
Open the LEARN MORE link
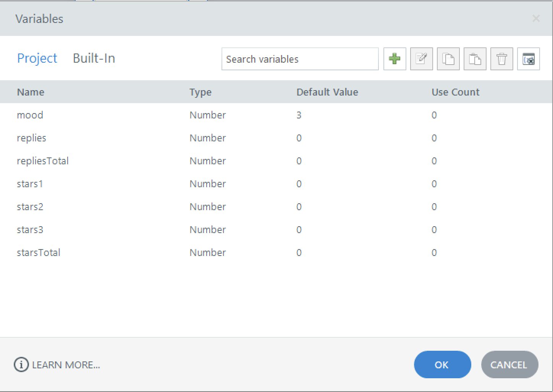click(66, 365)
